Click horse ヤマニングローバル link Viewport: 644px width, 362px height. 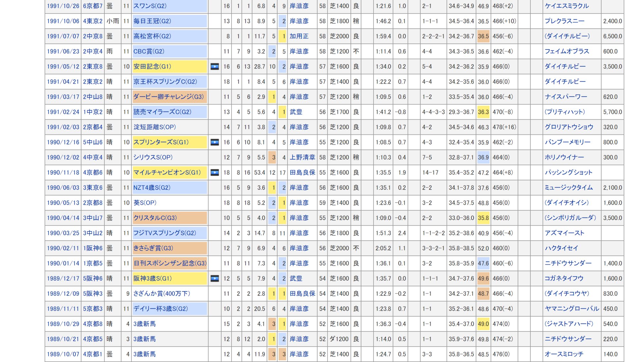[572, 309]
